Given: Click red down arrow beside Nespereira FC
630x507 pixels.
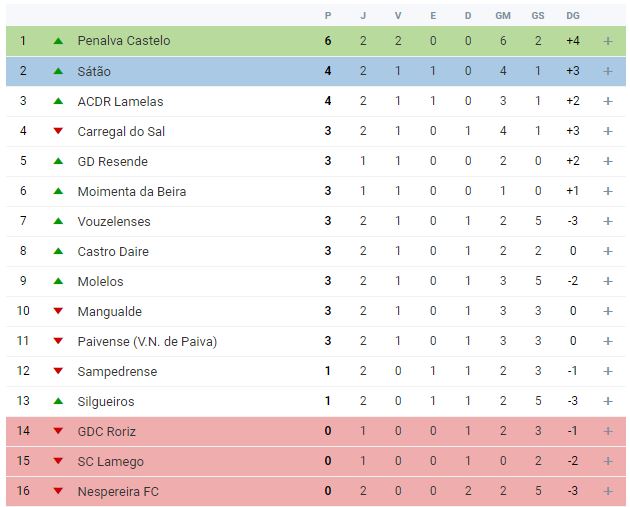Looking at the screenshot, I should [x=58, y=491].
